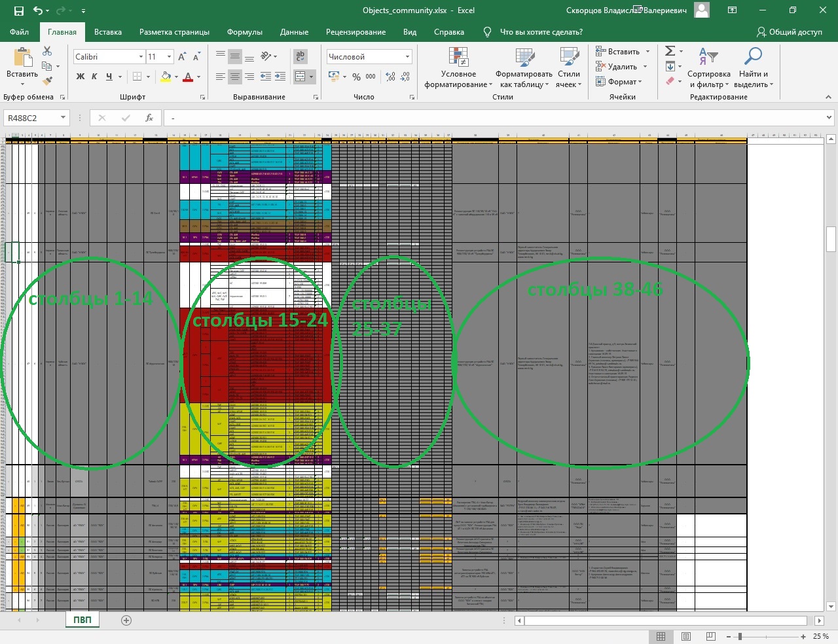Image resolution: width=838 pixels, height=644 pixels.
Task: Expand the formula bar
Action: pyautogui.click(x=829, y=118)
